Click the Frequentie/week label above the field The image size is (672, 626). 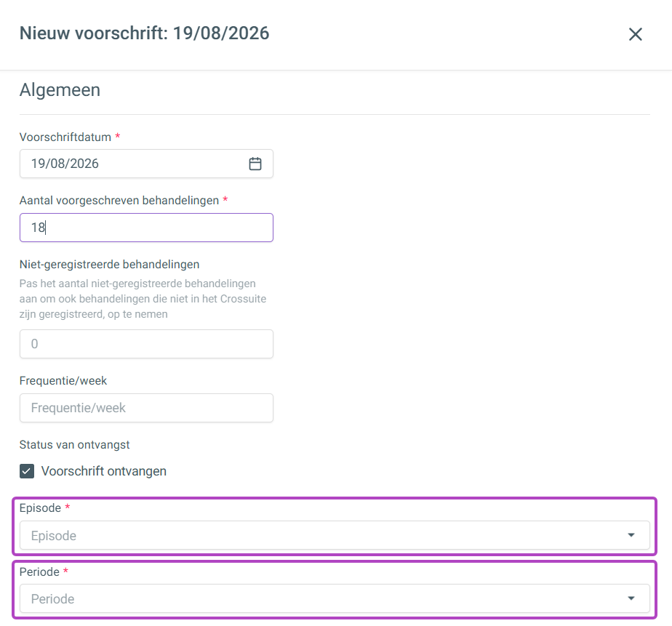click(x=63, y=381)
